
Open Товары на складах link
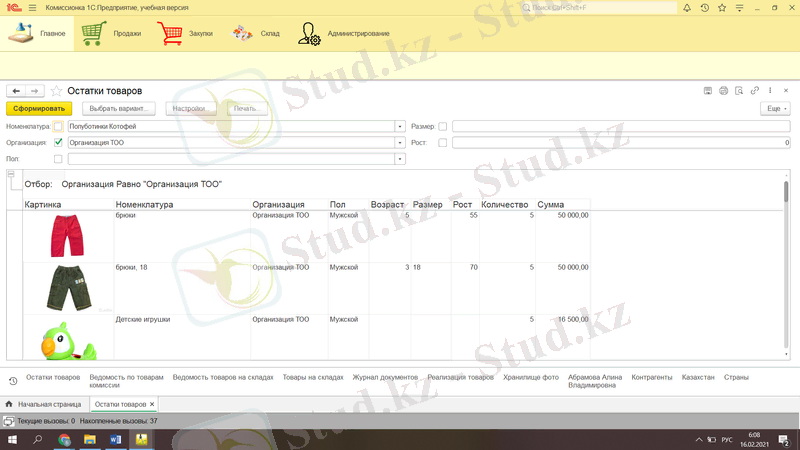tap(313, 377)
